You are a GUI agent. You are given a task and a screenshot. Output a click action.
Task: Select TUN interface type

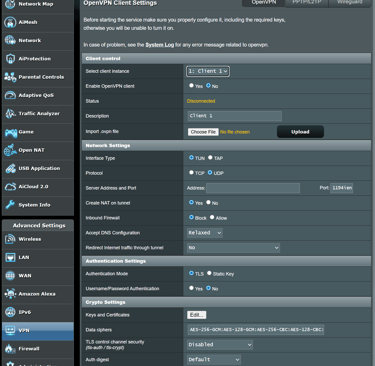coord(191,158)
